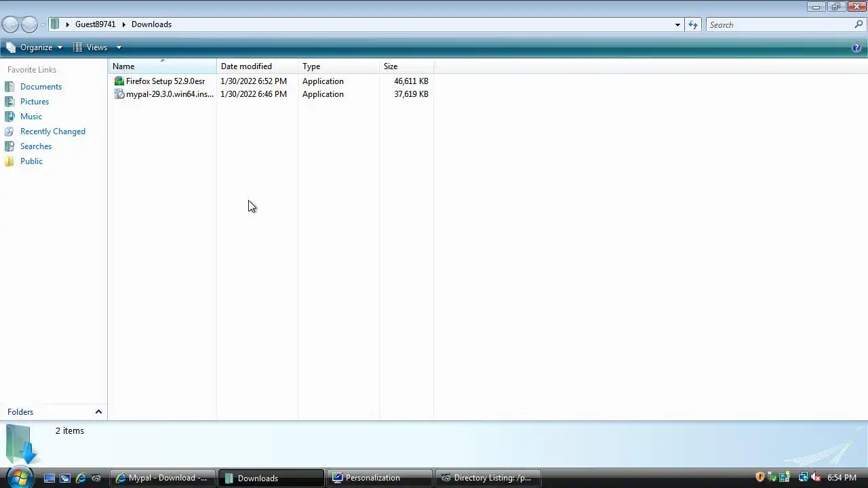
Task: Click the search magnifier icon
Action: (859, 24)
